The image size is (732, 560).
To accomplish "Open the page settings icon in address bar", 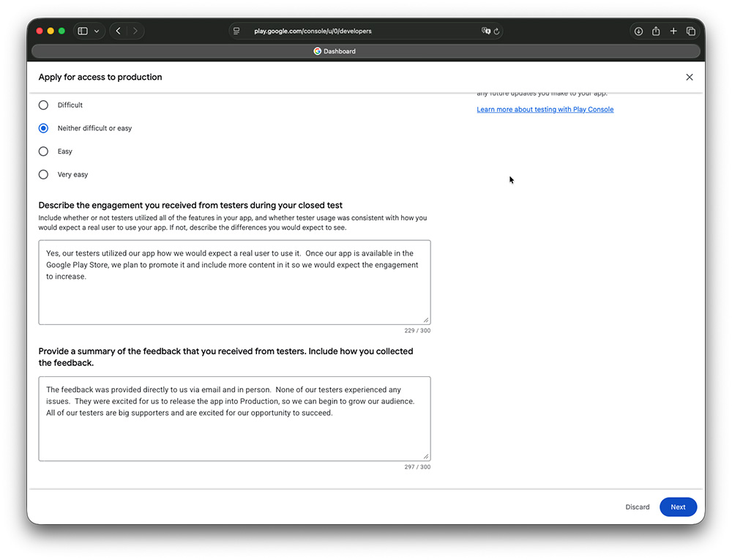I will pos(236,31).
